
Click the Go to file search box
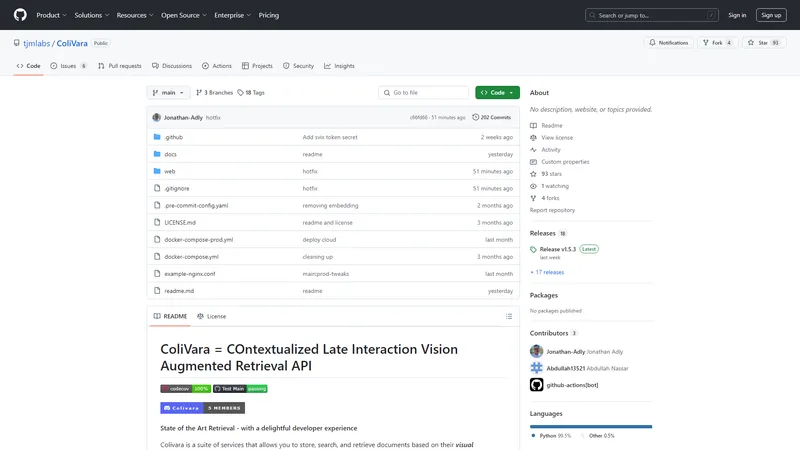[423, 92]
